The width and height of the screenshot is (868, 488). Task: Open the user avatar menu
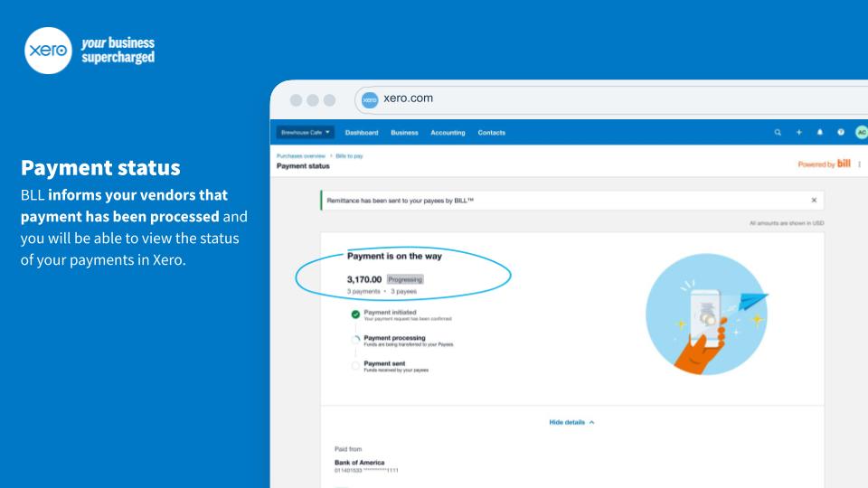click(x=862, y=132)
